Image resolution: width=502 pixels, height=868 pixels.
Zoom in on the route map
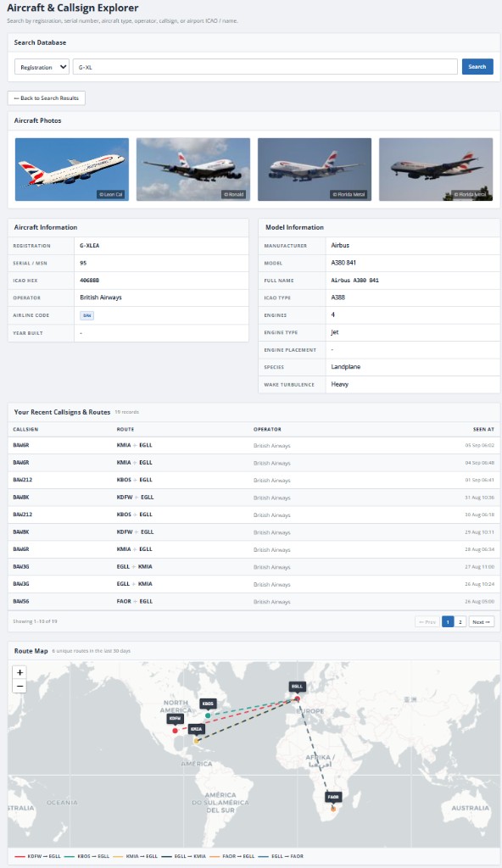[20, 672]
